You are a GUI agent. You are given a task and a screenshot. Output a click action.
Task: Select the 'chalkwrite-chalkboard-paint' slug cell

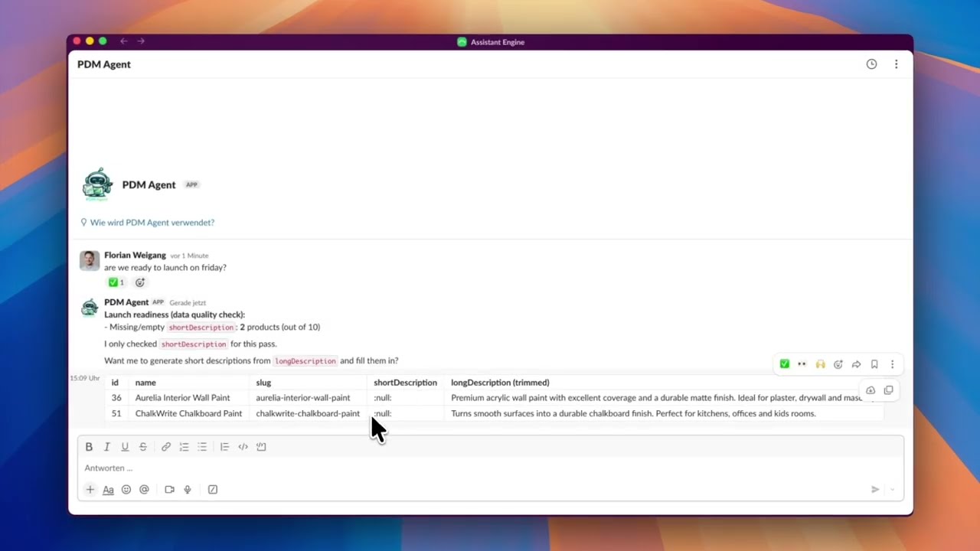[x=308, y=414]
